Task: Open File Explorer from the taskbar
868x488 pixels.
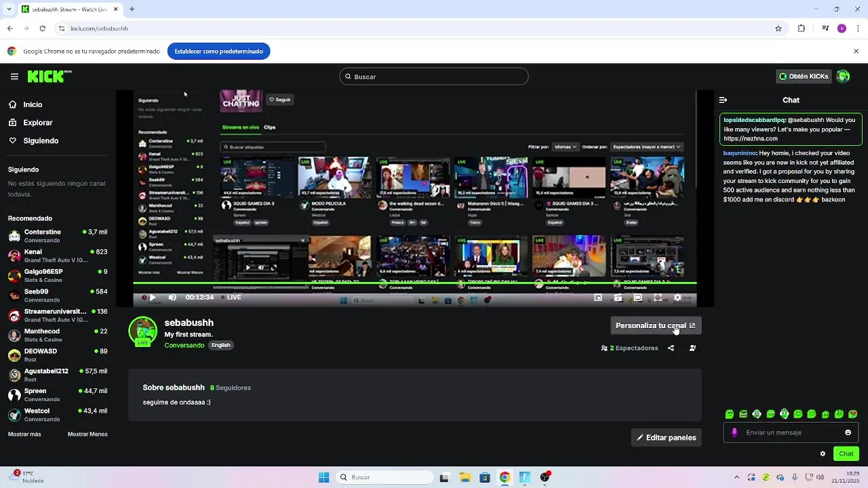Action: 465,477
